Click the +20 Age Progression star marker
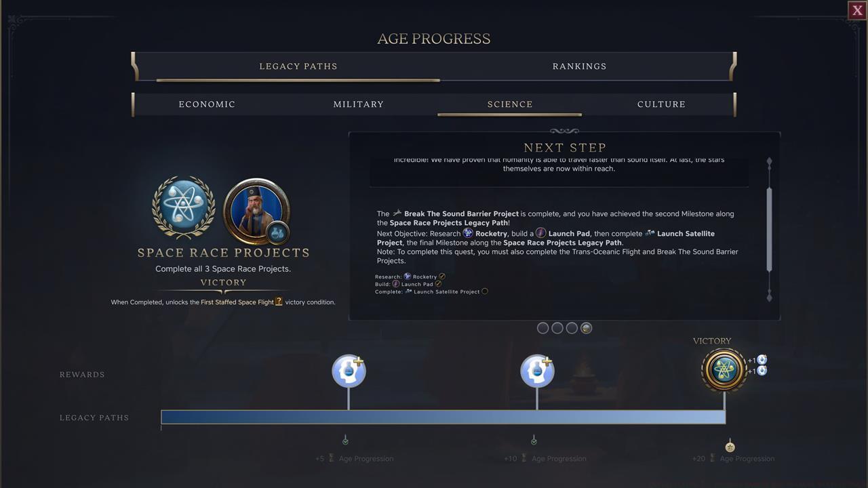868x488 pixels. tap(730, 447)
